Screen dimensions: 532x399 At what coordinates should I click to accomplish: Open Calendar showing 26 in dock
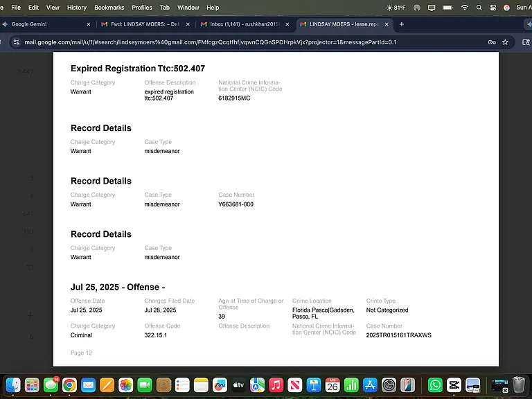point(332,385)
